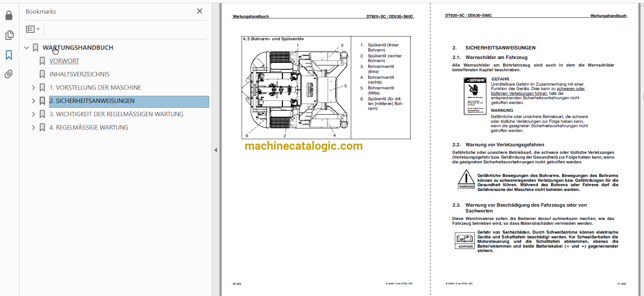Open the page thumbnails panel icon
The image size is (644, 296).
pyautogui.click(x=9, y=35)
